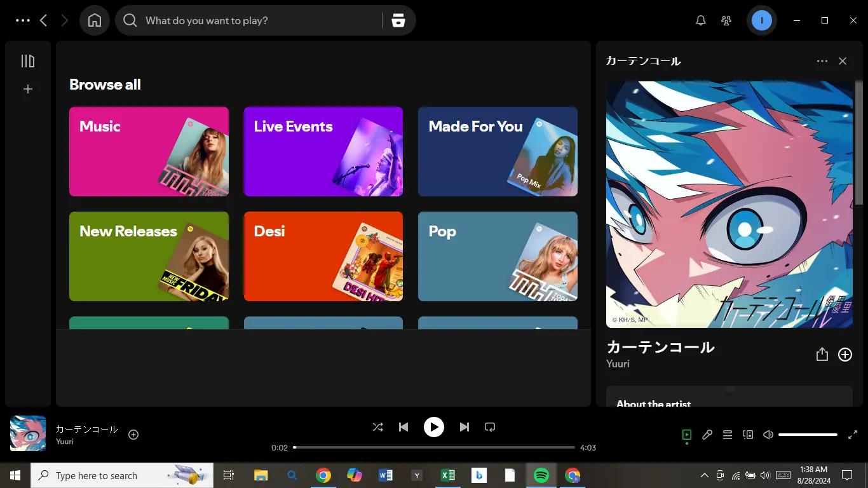Screen dimensions: 868x488
Task: Close the Now Playing panel
Action: [843, 61]
